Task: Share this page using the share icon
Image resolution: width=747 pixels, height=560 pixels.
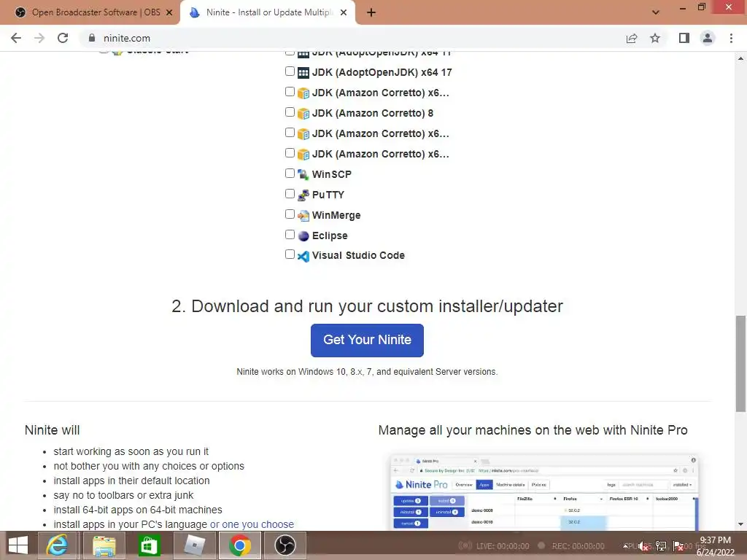Action: [632, 38]
